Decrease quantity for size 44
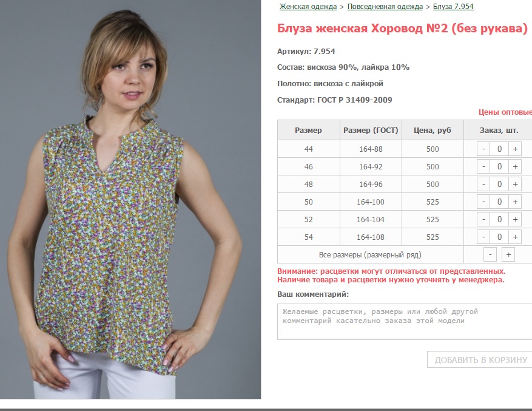The image size is (532, 411). (483, 149)
